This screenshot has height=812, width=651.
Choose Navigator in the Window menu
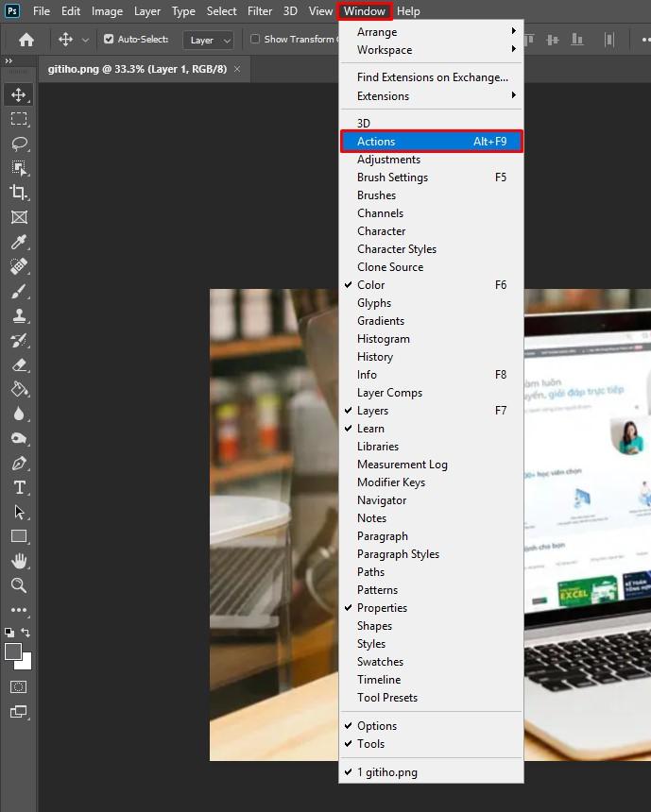point(431,500)
